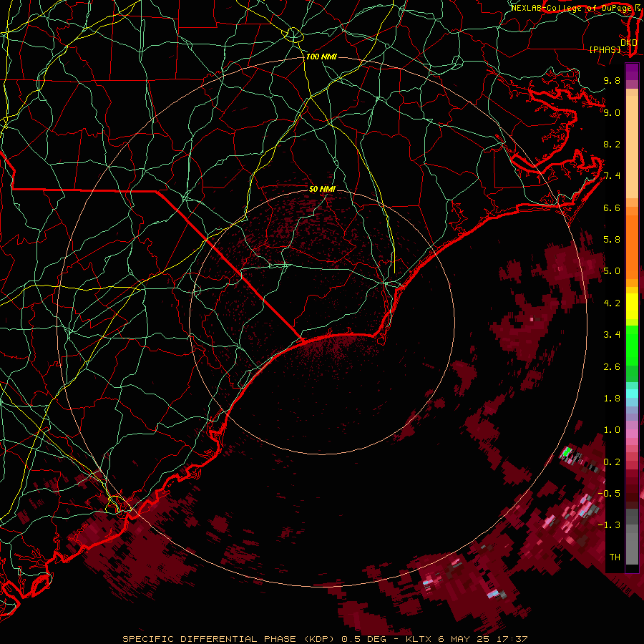This screenshot has width=644, height=644.
Task: Click the 6.6 scale value
Action: coord(612,208)
